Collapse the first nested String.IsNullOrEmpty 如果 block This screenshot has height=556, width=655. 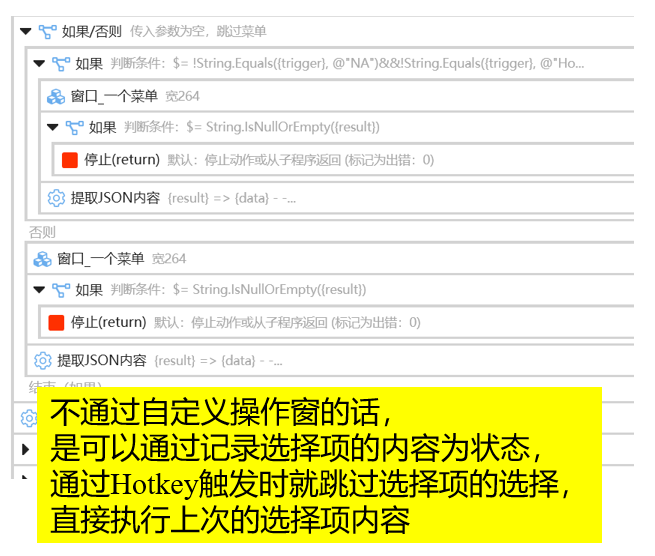[x=52, y=127]
